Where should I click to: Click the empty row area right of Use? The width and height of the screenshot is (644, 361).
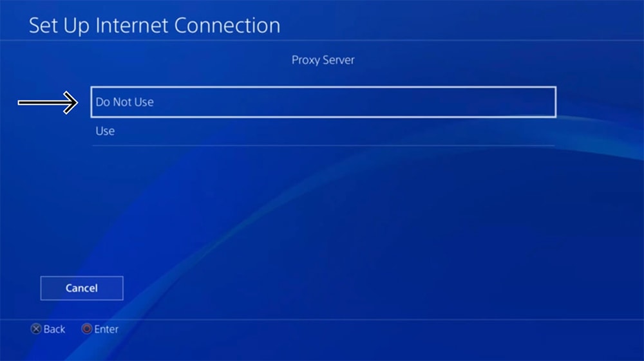[335, 131]
